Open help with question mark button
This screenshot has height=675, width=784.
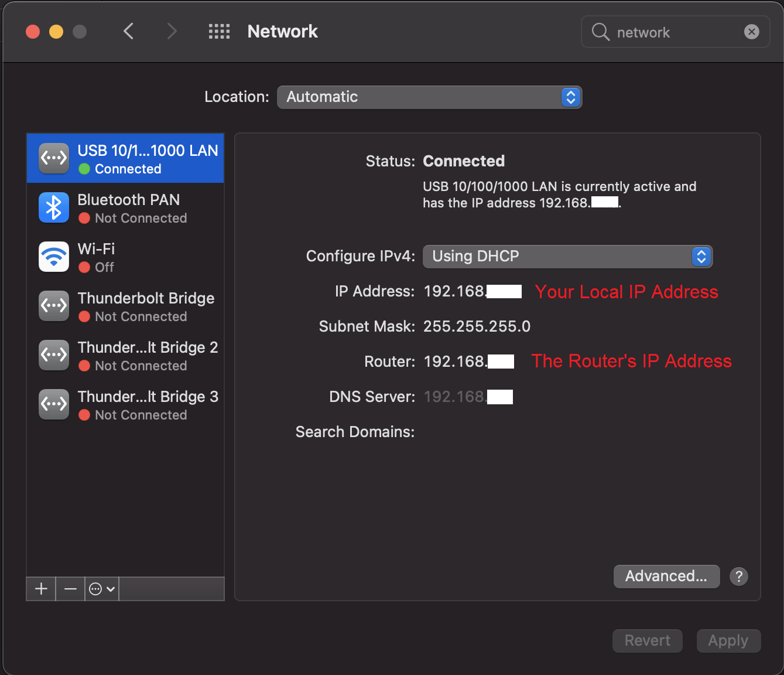tap(739, 577)
